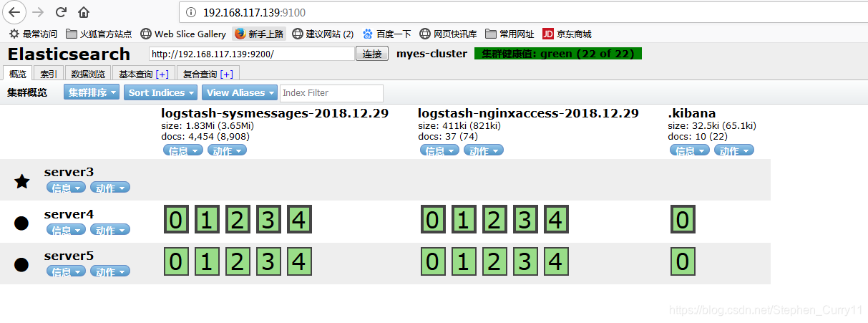The width and height of the screenshot is (868, 323).
Task: Click the node circle icon for server4
Action: tap(21, 223)
